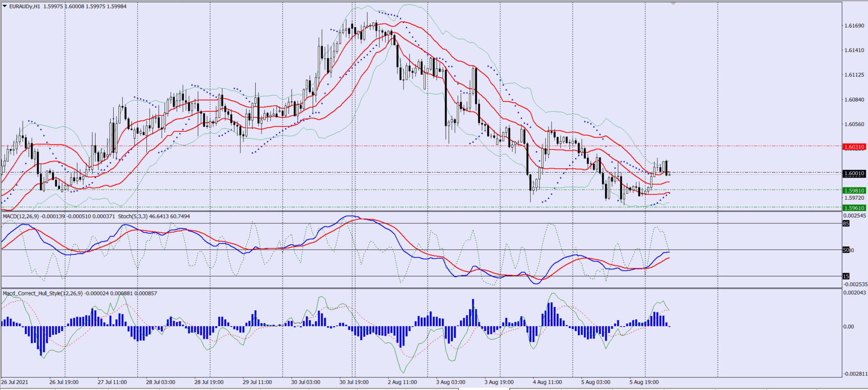Click the 3 Aug 03:00 time label
Screen dimensions: 868x390
tap(451, 382)
